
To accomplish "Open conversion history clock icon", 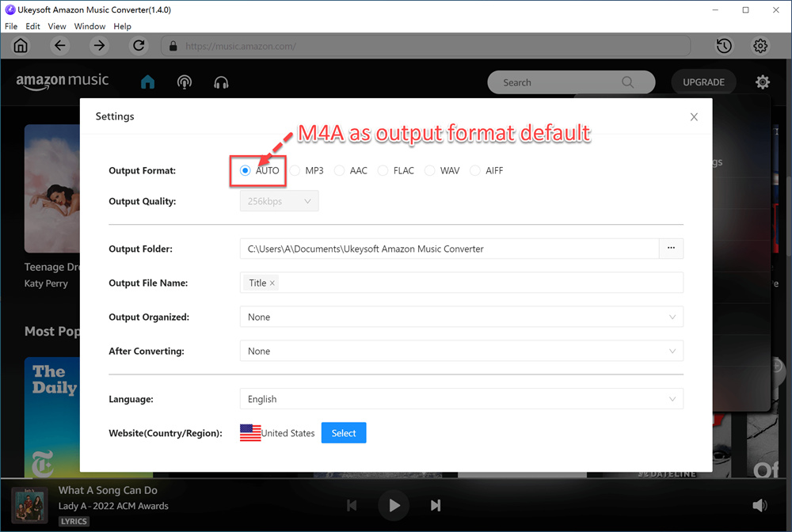I will 724,46.
